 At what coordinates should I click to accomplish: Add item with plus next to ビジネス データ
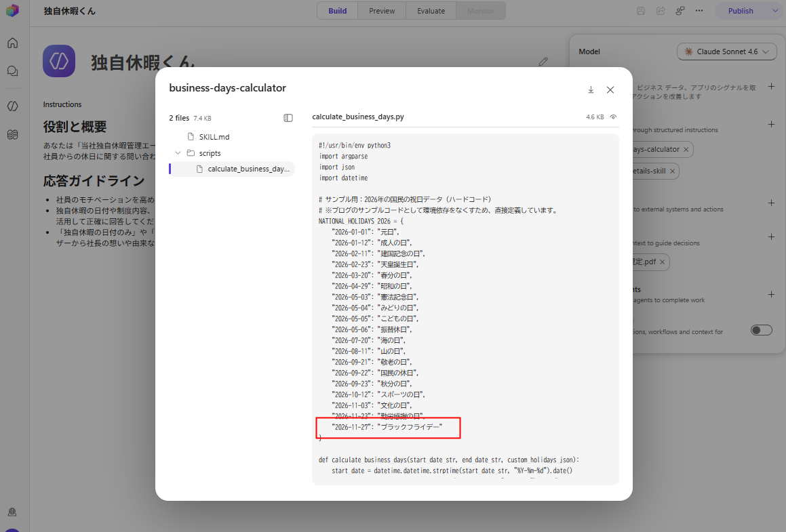pos(771,87)
